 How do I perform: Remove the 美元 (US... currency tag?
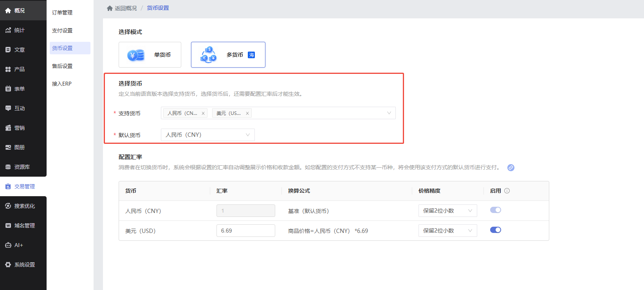click(x=247, y=113)
